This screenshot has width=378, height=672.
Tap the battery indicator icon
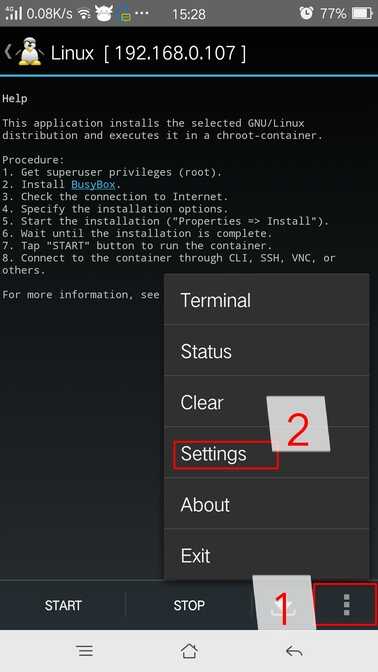pyautogui.click(x=362, y=13)
